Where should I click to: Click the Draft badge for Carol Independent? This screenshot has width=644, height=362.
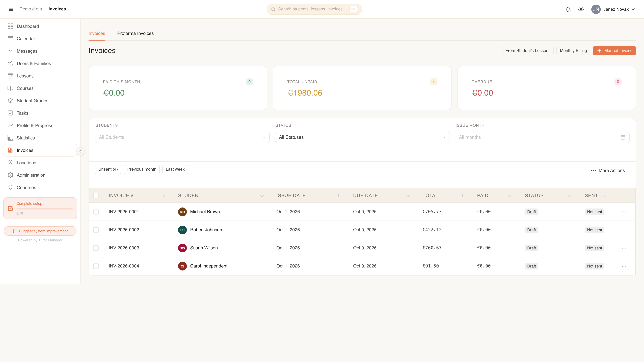pyautogui.click(x=531, y=266)
